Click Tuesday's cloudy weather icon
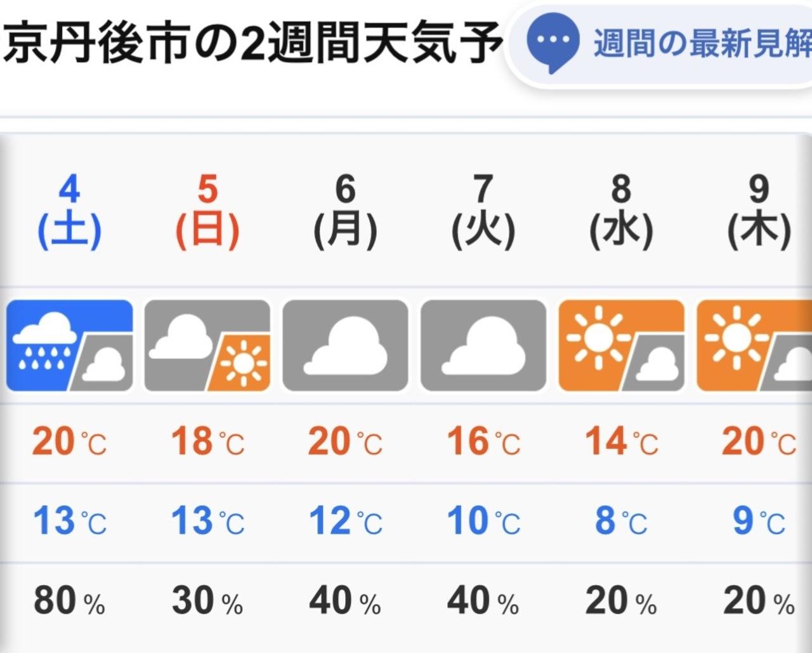 pyautogui.click(x=483, y=346)
